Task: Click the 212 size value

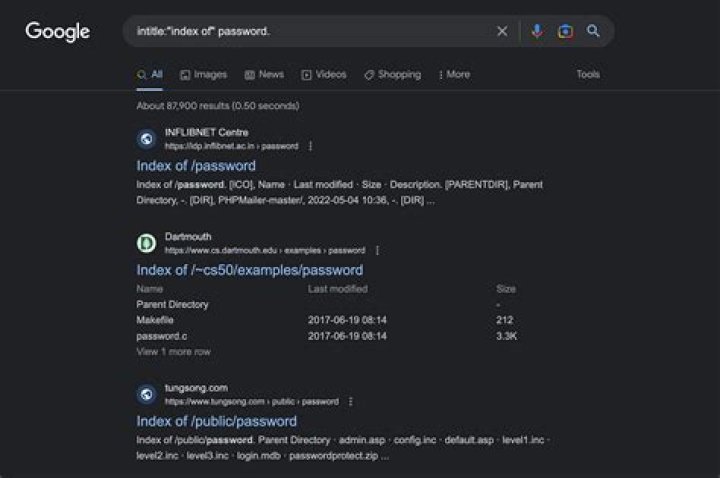Action: (x=504, y=320)
